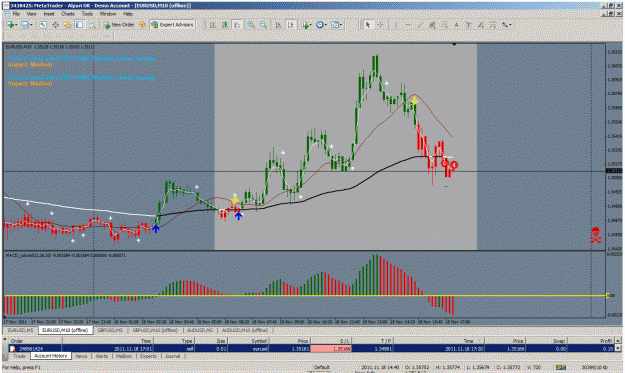Switch to the AUDUSD,M5 chart tab
The image size is (625, 373).
[x=200, y=330]
